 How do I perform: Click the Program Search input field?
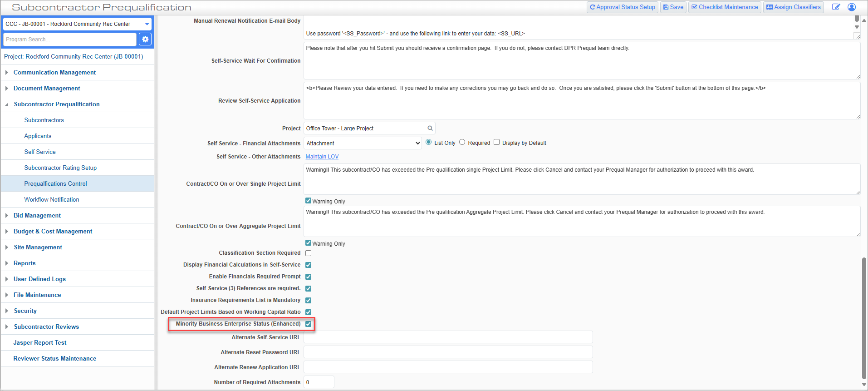(70, 40)
